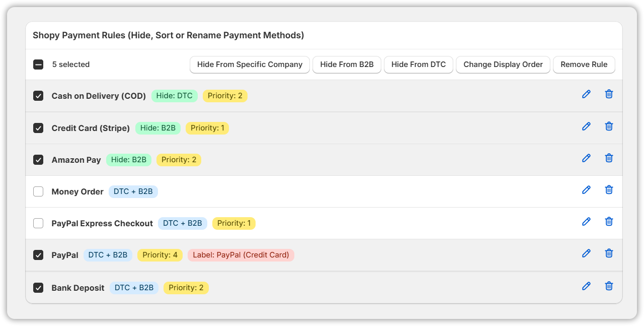Click the Bank Deposit name

click(78, 288)
